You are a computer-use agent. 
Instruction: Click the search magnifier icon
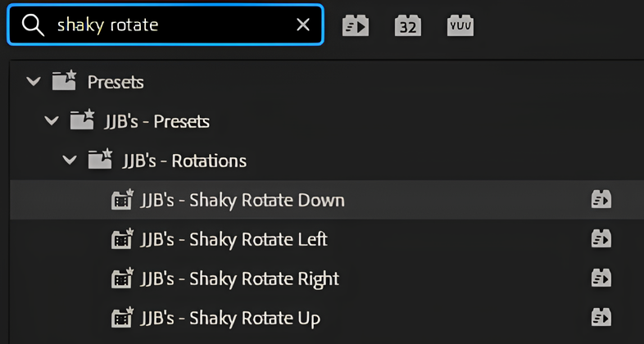(33, 25)
